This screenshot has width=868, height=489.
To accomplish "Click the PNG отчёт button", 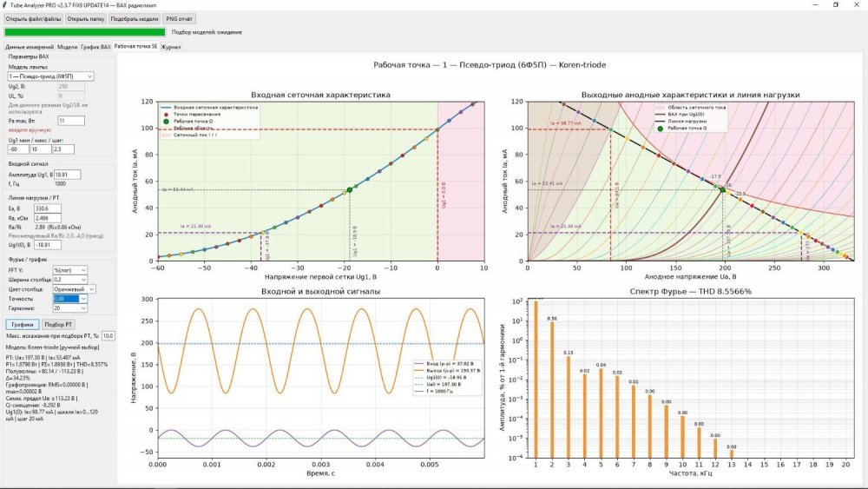I will click(x=179, y=19).
